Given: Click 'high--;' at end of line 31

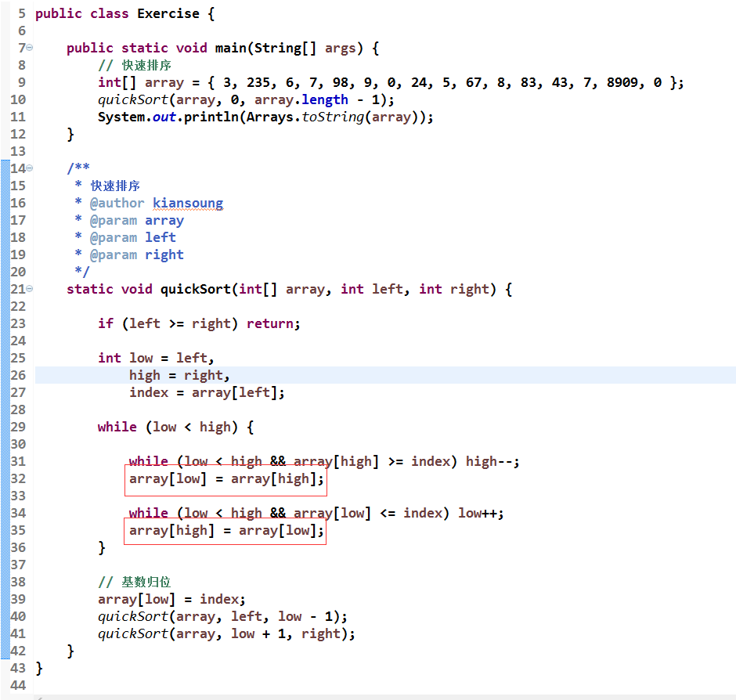Looking at the screenshot, I should click(x=492, y=461).
